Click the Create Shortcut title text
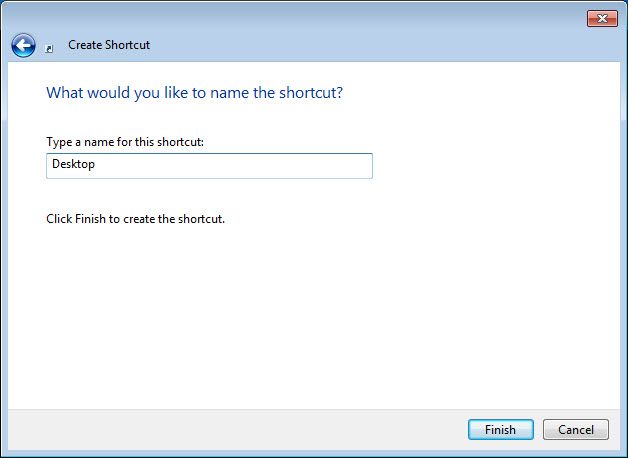 coord(108,45)
